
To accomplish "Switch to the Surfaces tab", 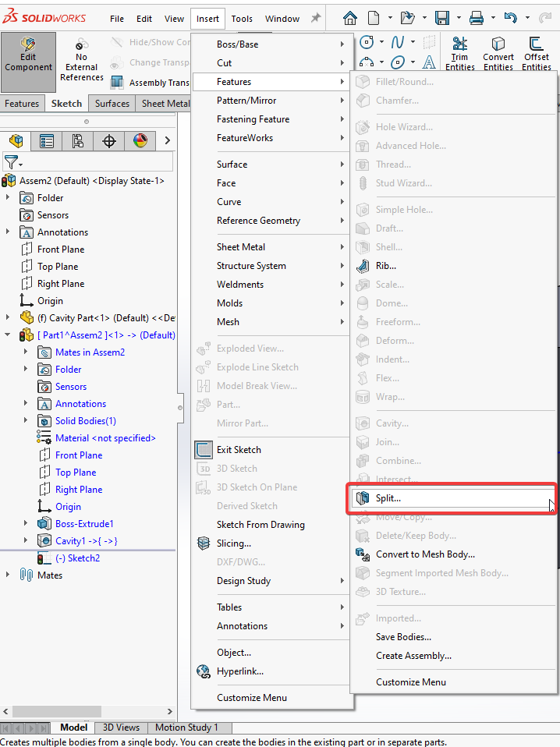I will click(112, 104).
